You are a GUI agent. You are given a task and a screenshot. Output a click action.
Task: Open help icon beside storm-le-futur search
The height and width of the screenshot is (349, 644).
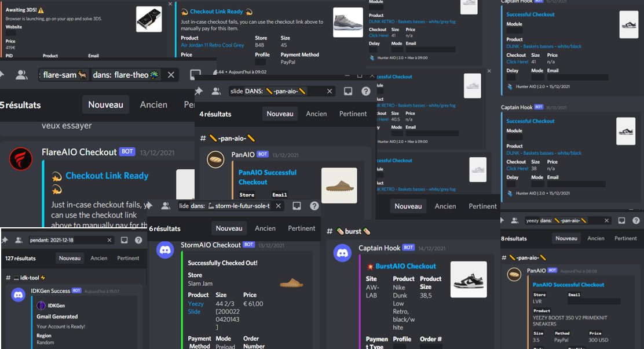click(x=314, y=206)
